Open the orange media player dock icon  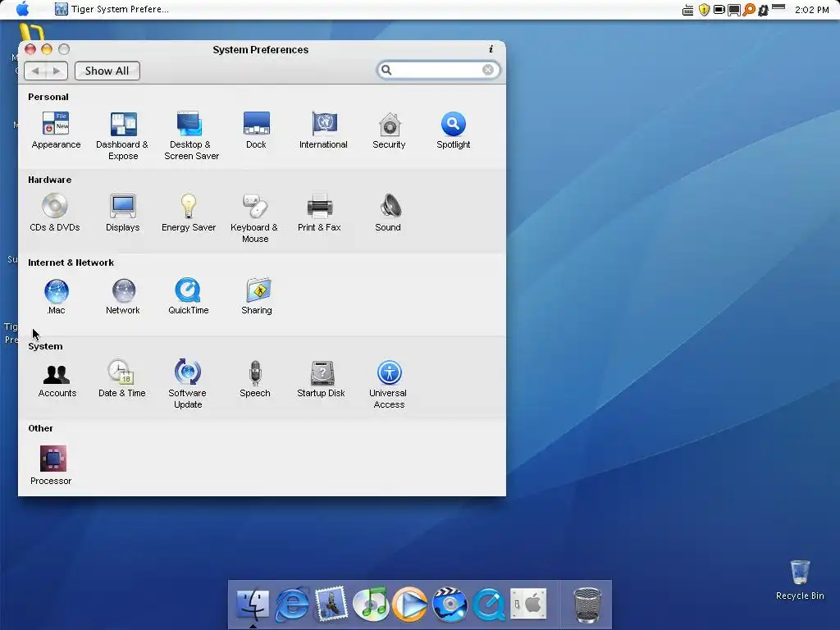[x=410, y=605]
